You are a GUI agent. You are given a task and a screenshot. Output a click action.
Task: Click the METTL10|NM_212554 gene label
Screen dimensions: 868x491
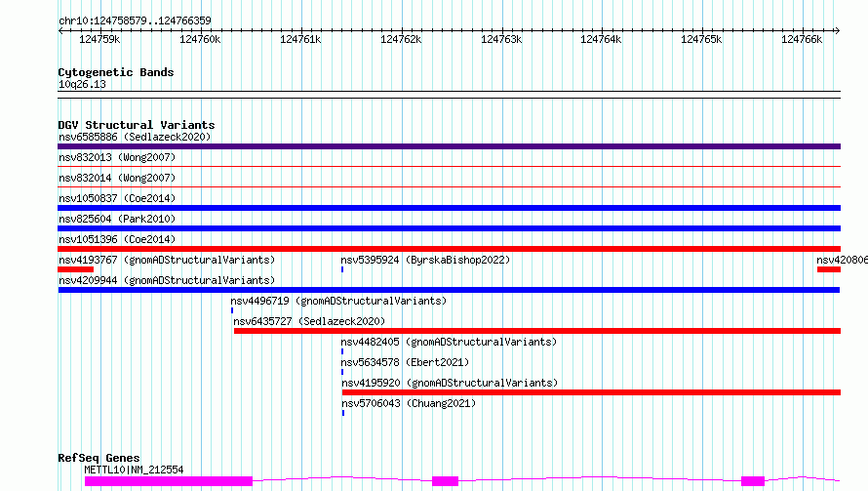pos(134,470)
